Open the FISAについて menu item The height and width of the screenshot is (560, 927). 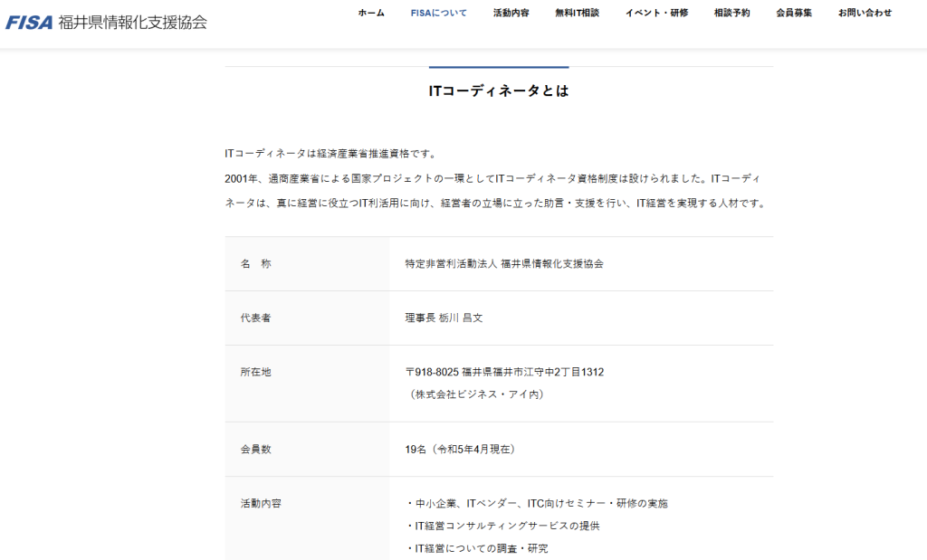point(438,13)
